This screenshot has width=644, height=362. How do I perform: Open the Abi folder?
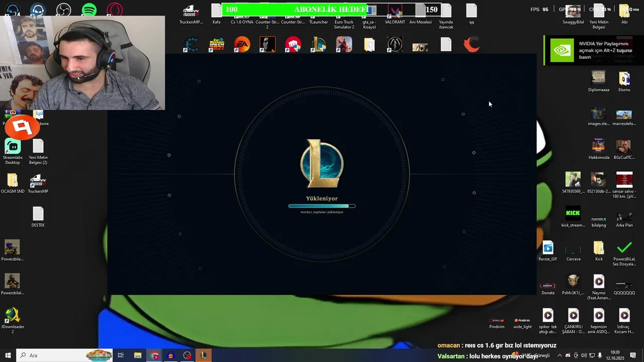click(624, 14)
